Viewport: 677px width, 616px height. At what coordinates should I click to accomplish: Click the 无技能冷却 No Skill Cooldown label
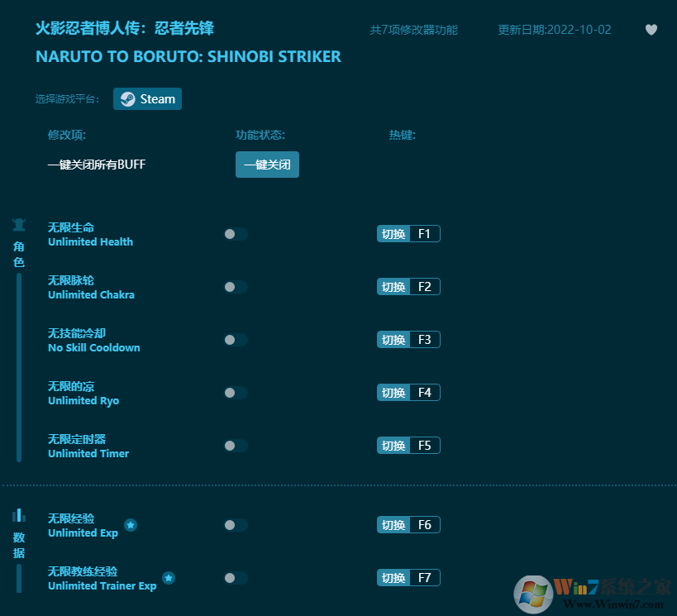click(93, 341)
